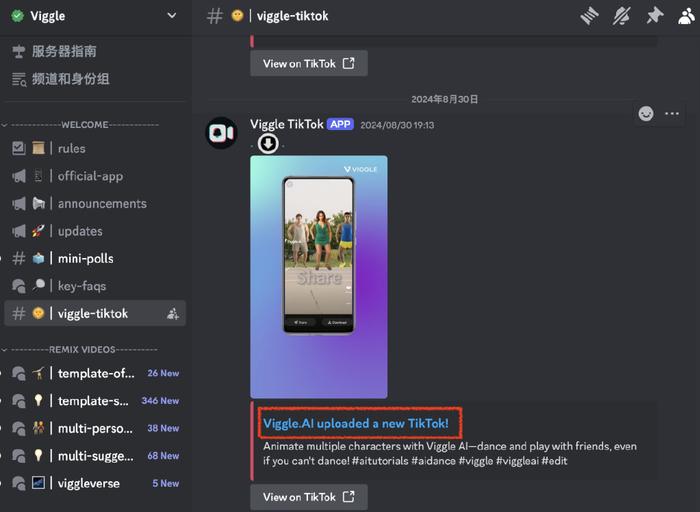
Task: Click the viggle-tiktok hash icon in sidebar
Action: (x=19, y=313)
